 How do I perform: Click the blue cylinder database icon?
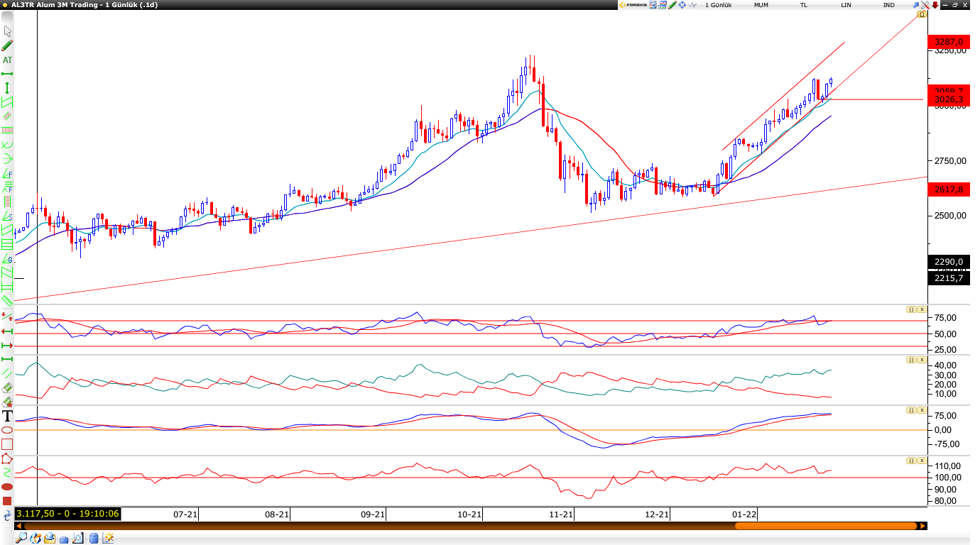(x=94, y=539)
